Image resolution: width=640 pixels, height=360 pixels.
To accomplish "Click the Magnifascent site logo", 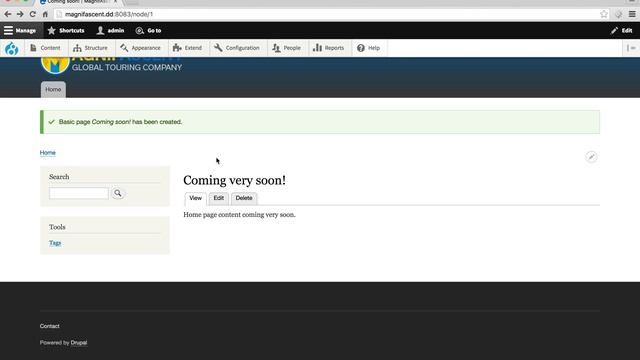I will (x=55, y=65).
